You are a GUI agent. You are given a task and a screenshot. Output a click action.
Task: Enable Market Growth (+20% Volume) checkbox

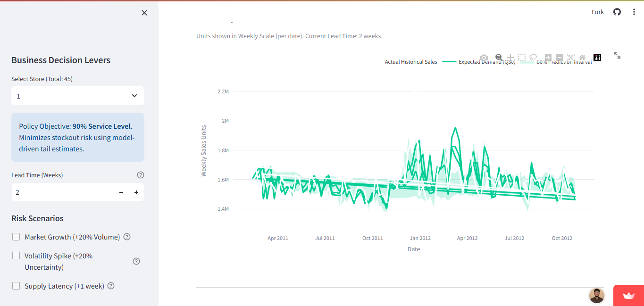point(16,237)
